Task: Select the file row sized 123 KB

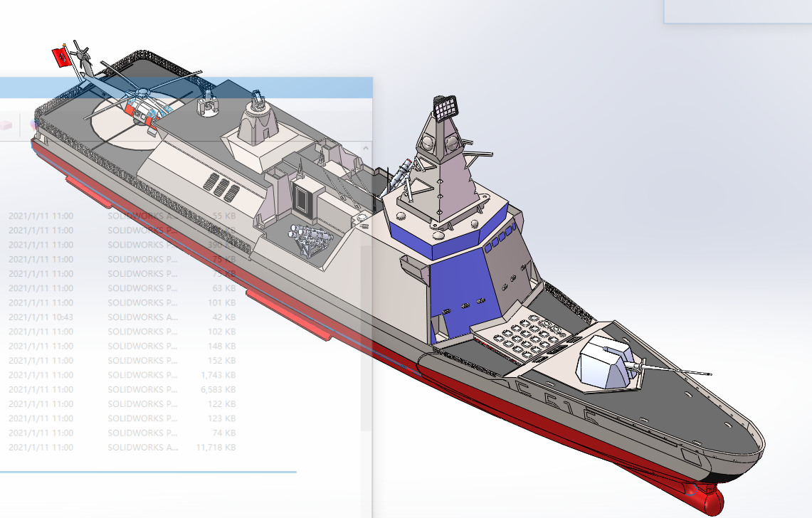Action: (x=122, y=419)
